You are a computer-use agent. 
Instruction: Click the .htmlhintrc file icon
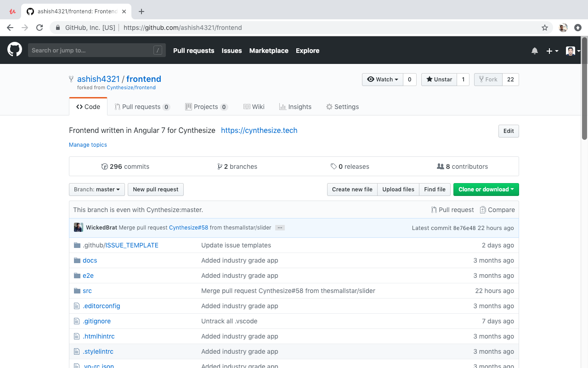(x=77, y=336)
